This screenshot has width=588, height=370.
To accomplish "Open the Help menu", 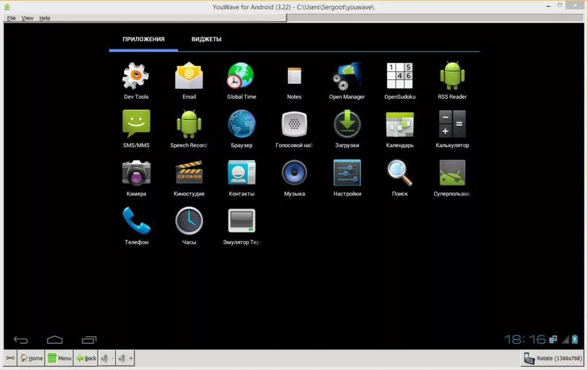I will tap(45, 18).
